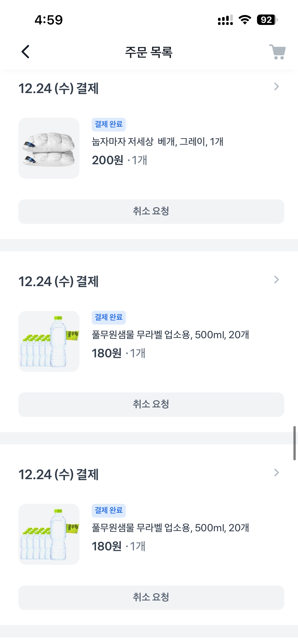Expand the second 12.24 order chevron
The width and height of the screenshot is (298, 644).
click(x=276, y=280)
